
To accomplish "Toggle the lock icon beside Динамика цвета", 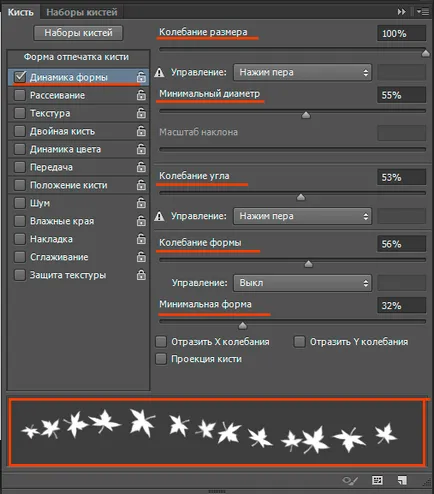I will [x=141, y=149].
